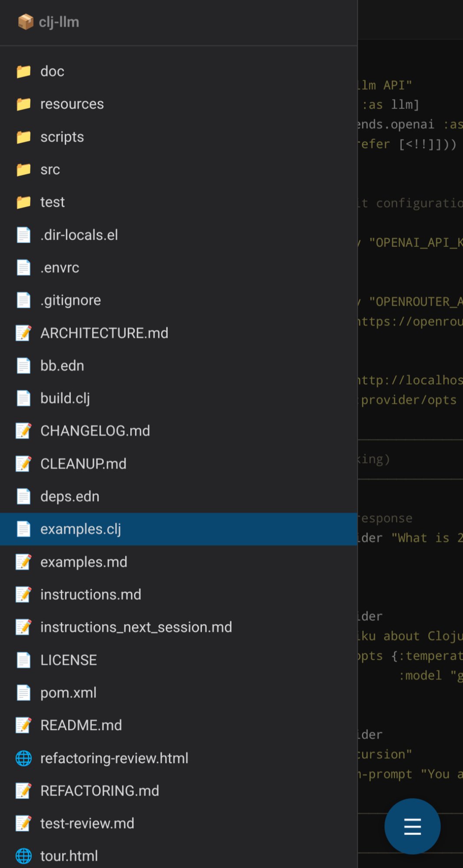Screen dimensions: 463x868
Task: Expand the scripts folder
Action: point(62,137)
